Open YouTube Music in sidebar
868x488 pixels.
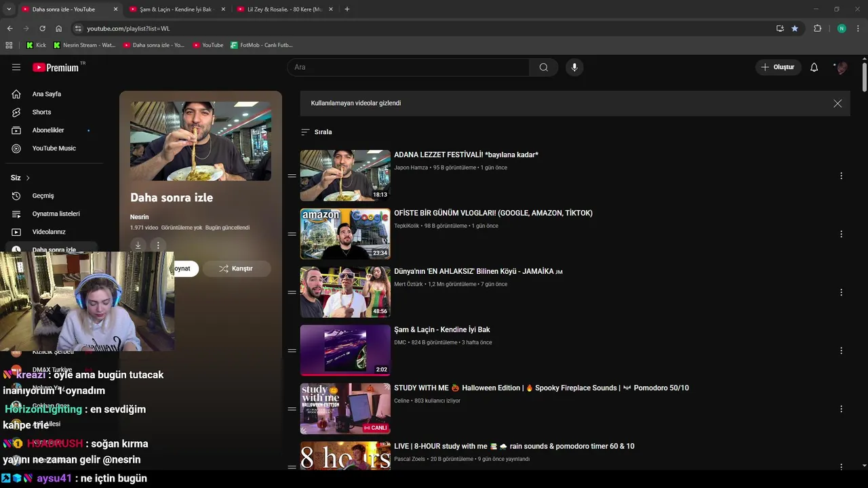pyautogui.click(x=54, y=148)
